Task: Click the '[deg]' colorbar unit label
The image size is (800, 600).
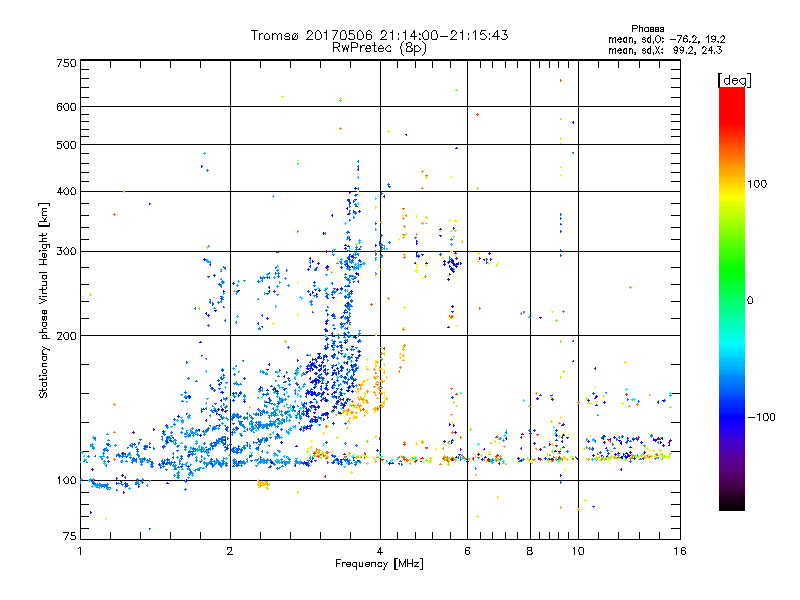Action: click(734, 80)
